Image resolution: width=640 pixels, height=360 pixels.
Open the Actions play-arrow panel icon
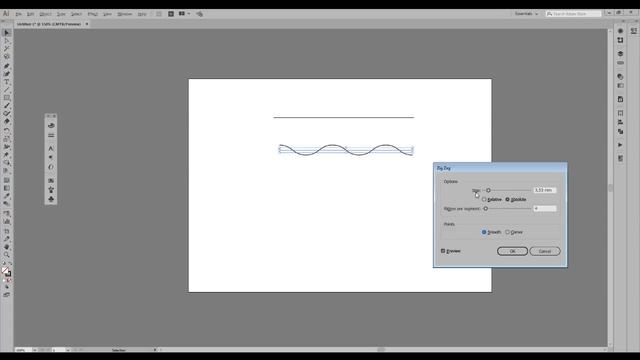(x=620, y=145)
